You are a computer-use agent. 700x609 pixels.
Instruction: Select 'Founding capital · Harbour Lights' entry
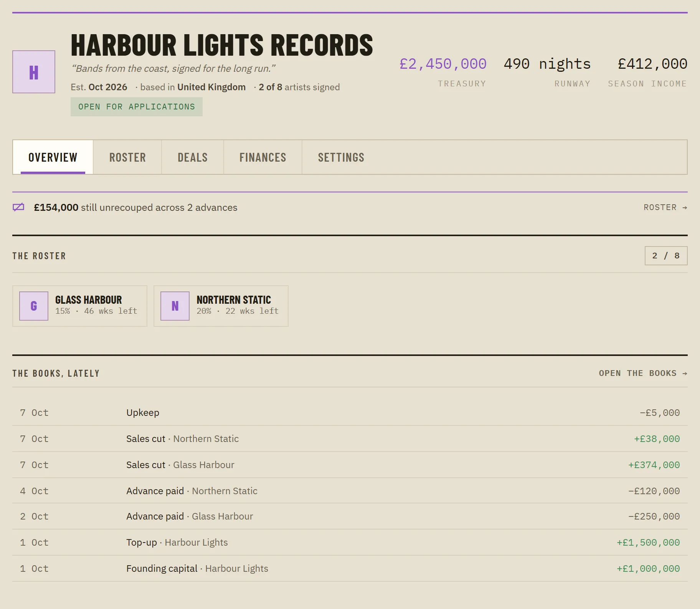(350, 569)
